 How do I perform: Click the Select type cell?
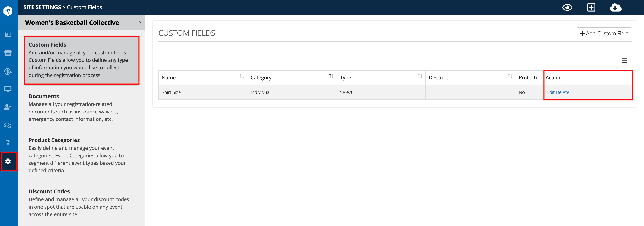[x=381, y=92]
